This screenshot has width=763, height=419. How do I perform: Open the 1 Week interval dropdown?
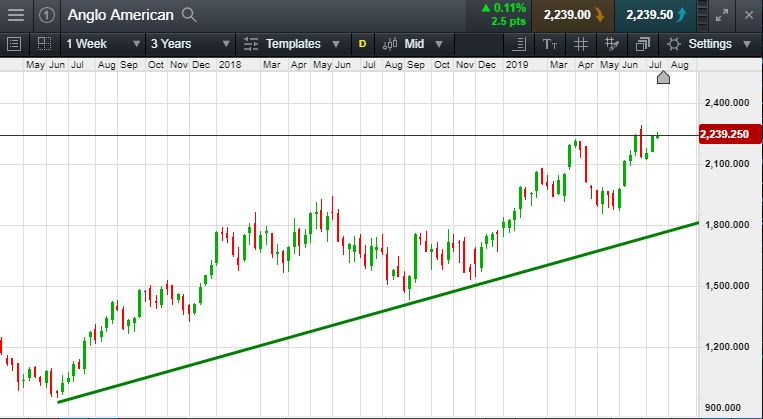coord(101,44)
